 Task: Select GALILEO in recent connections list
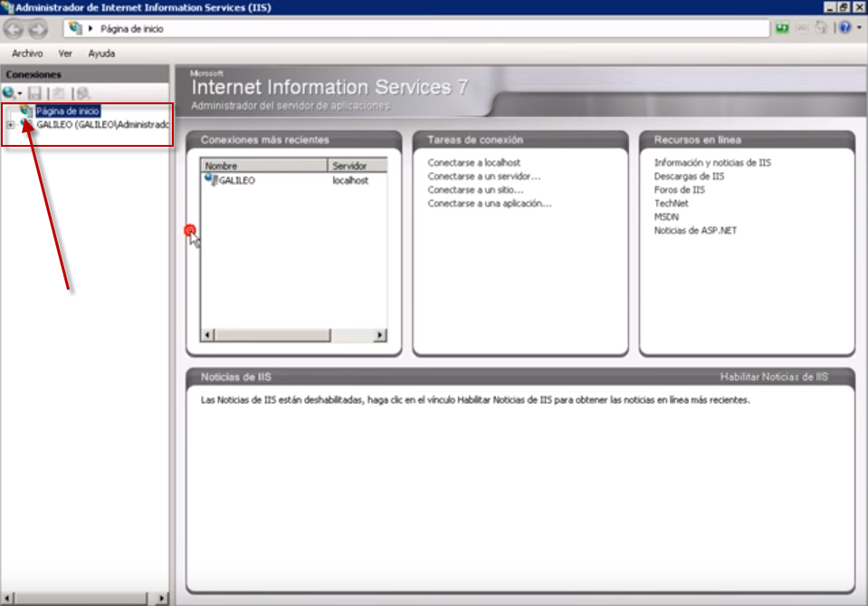pos(237,180)
